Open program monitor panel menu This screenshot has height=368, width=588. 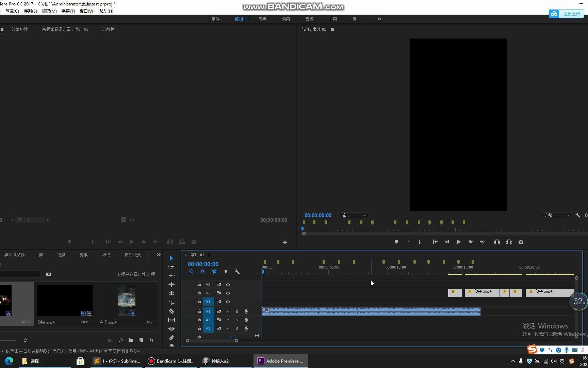[332, 29]
